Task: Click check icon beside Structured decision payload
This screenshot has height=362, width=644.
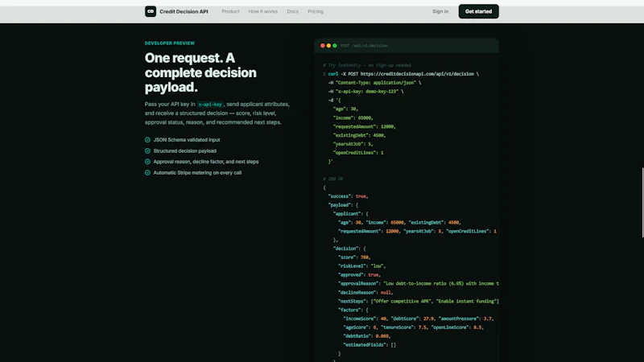Action: coord(147,151)
